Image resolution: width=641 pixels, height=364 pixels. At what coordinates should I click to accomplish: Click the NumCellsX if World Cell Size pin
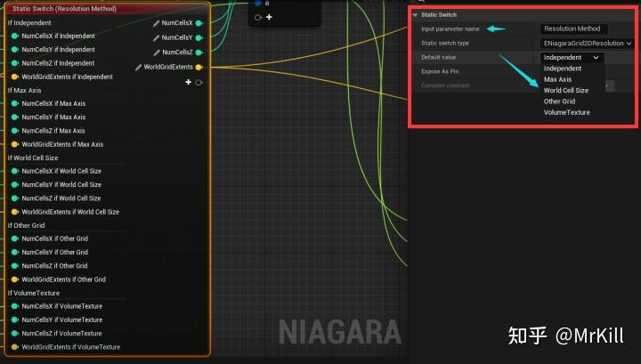point(15,171)
